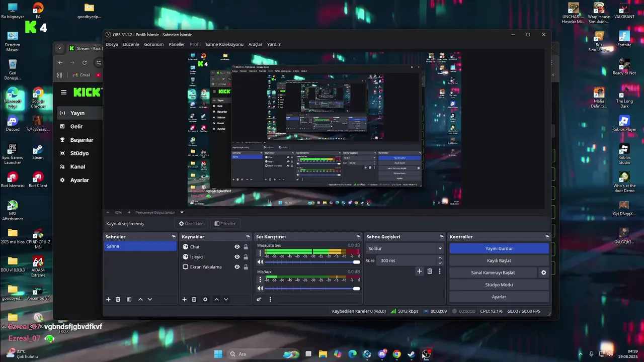Undock the Sahne Geçişleri panel with its float icon
Image resolution: width=644 pixels, height=362 pixels.
point(441,237)
